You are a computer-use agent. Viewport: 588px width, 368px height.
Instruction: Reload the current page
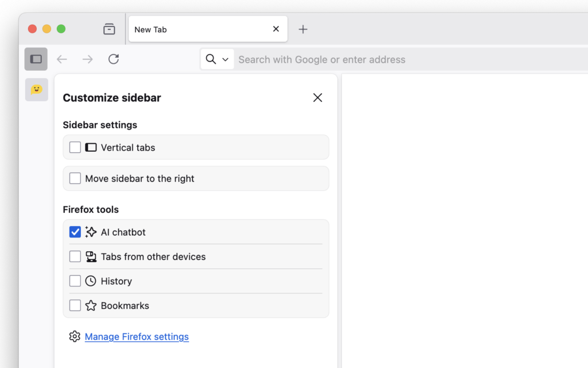[x=113, y=59]
